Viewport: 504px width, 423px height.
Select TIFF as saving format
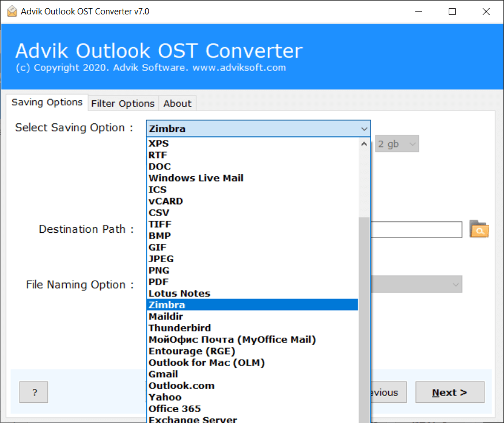[252, 224]
